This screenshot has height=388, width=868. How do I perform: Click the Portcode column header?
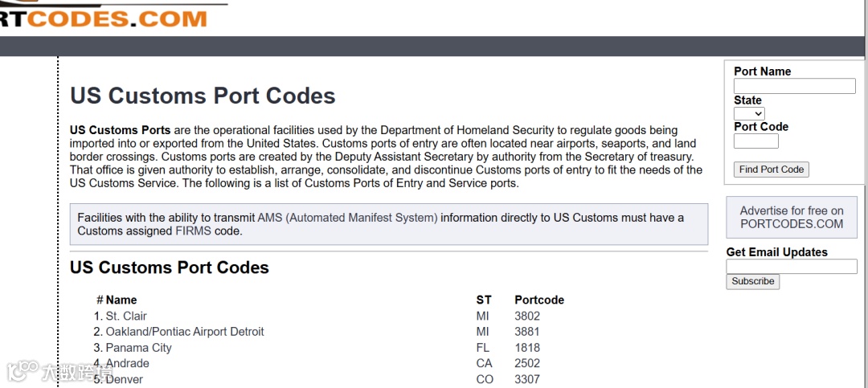tap(539, 300)
